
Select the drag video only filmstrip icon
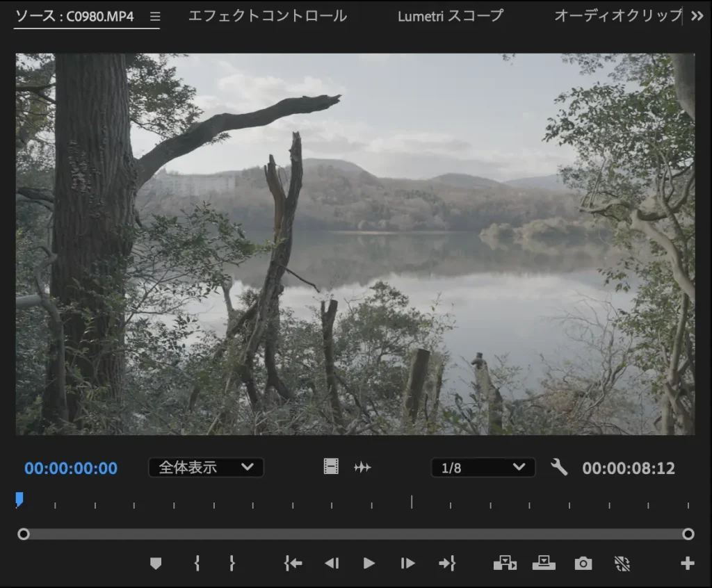coord(330,467)
